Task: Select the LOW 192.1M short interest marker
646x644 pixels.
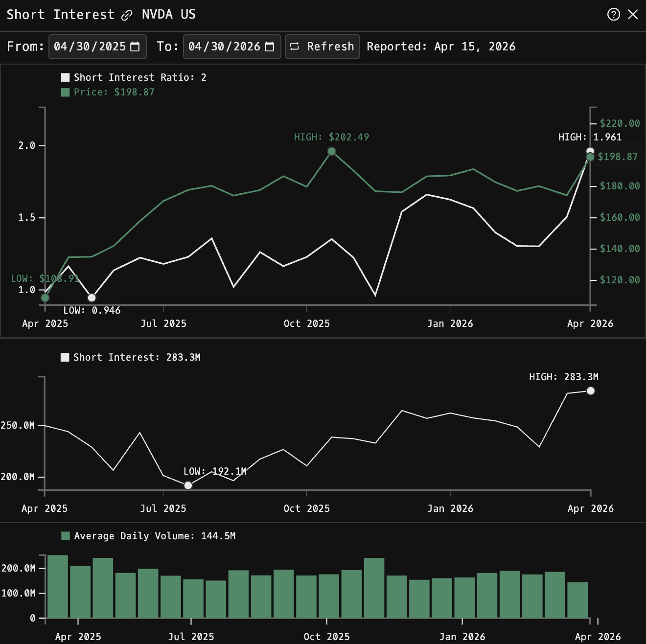Action: click(x=188, y=485)
